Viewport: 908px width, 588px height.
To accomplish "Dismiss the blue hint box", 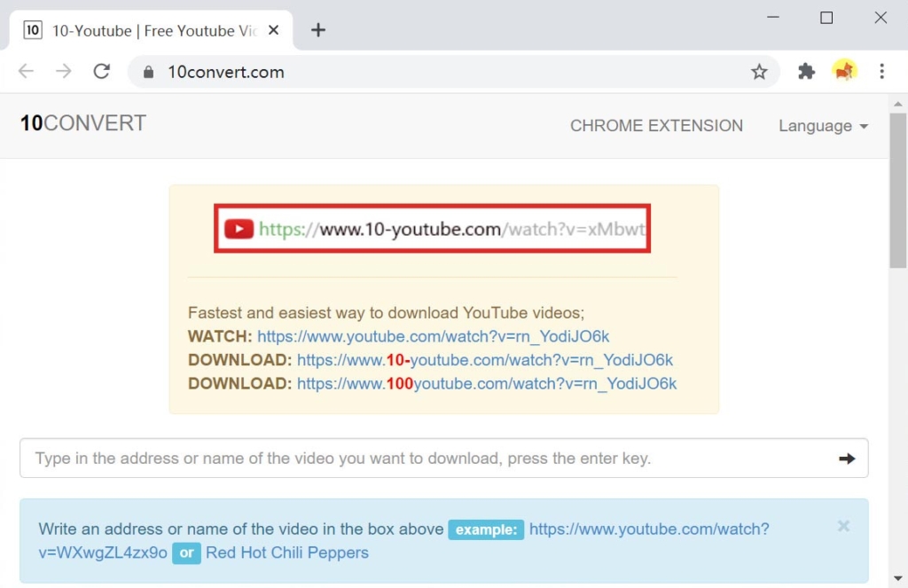I will (843, 526).
